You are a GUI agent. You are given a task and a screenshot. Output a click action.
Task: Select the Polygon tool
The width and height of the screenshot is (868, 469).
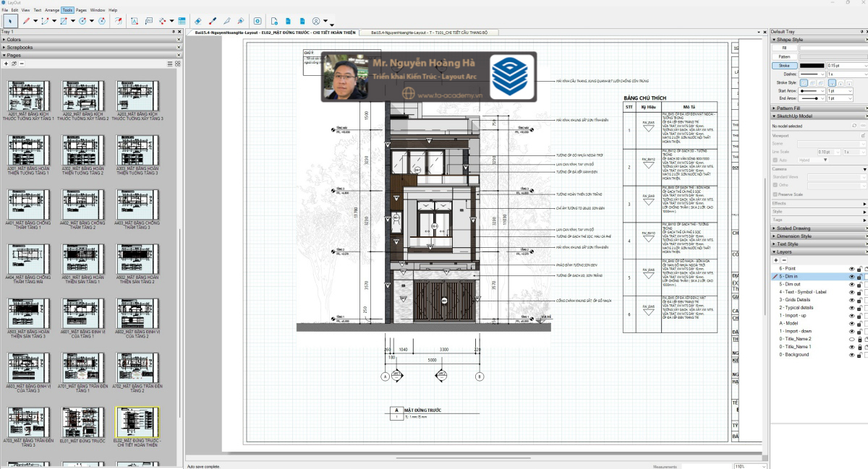point(102,21)
